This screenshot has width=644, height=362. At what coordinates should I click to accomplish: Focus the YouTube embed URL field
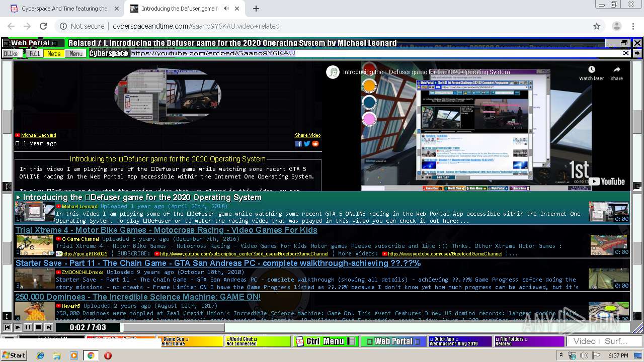[375, 53]
